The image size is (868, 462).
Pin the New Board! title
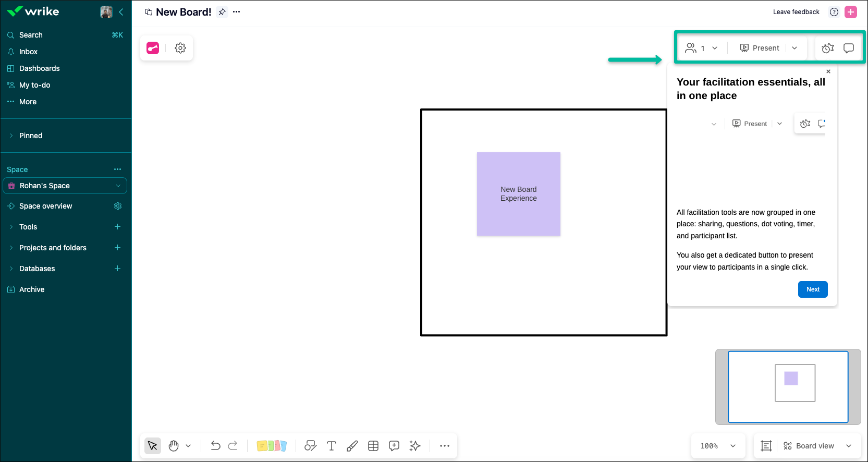coord(222,12)
